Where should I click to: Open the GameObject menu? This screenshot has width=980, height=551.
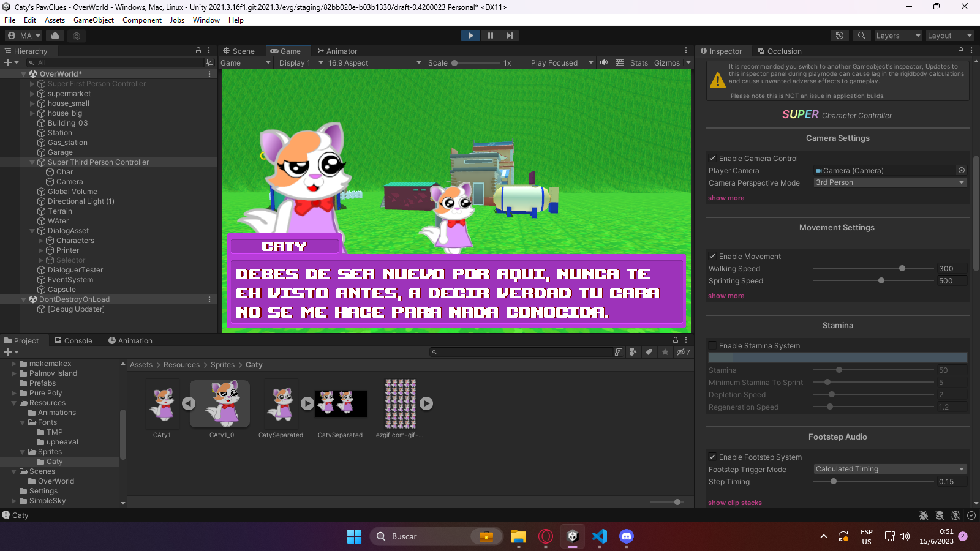pos(94,20)
